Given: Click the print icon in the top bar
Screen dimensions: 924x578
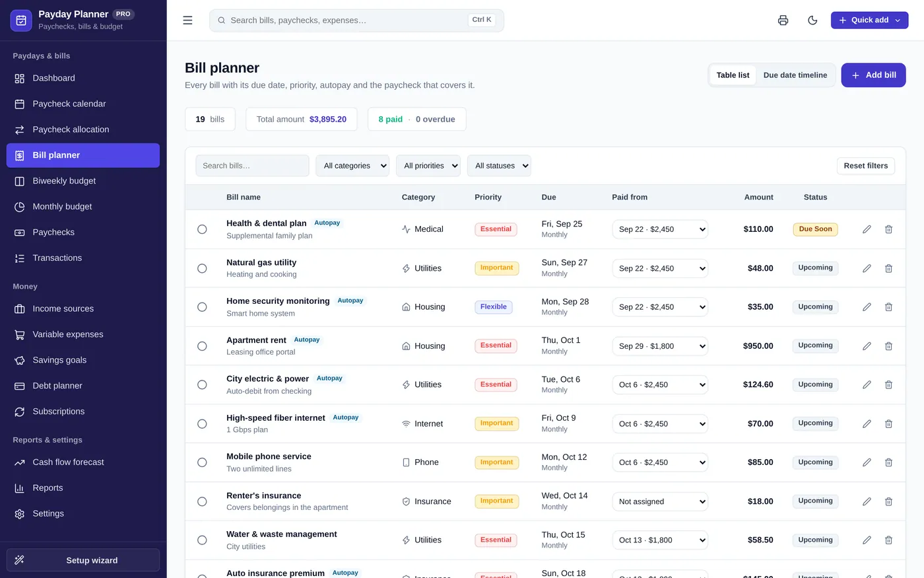Looking at the screenshot, I should (x=783, y=20).
